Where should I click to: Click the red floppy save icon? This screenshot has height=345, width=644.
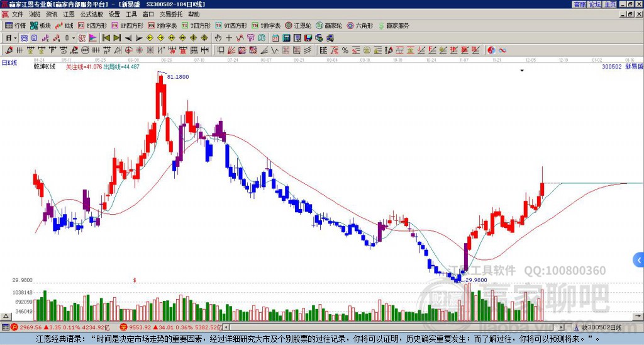point(308,38)
